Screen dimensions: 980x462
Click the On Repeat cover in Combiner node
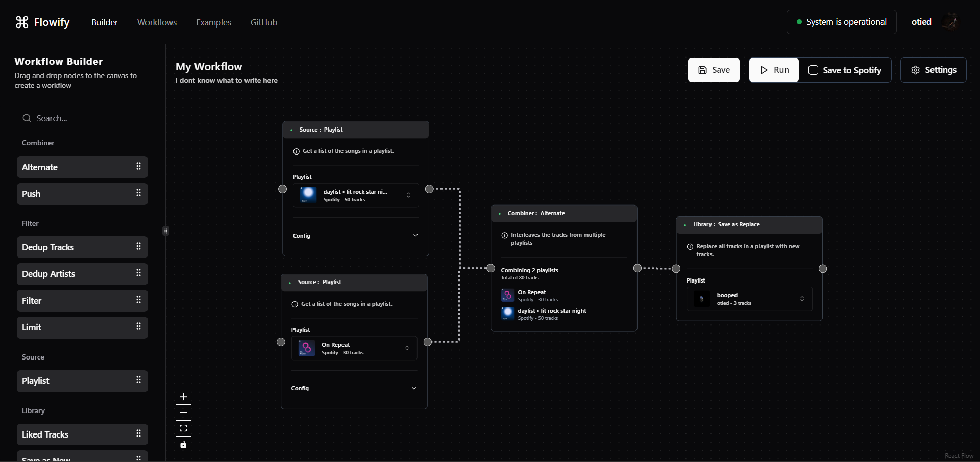point(508,295)
